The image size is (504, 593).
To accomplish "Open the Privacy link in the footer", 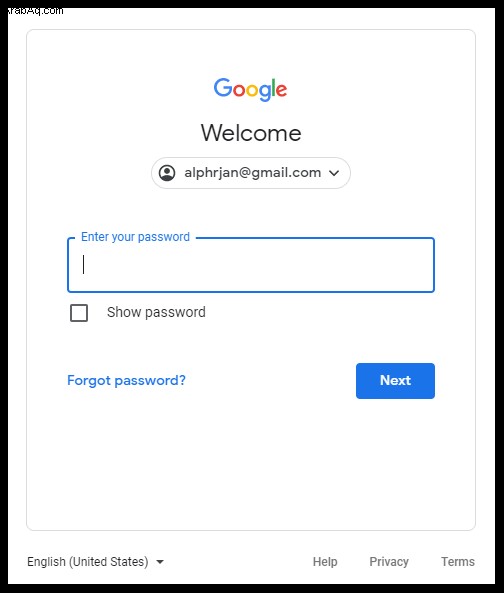I will pos(389,562).
